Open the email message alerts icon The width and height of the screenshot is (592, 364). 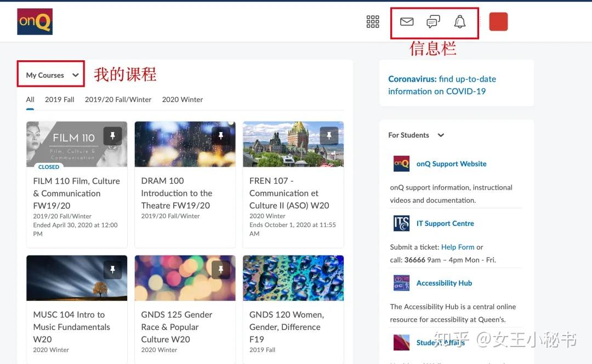[406, 22]
